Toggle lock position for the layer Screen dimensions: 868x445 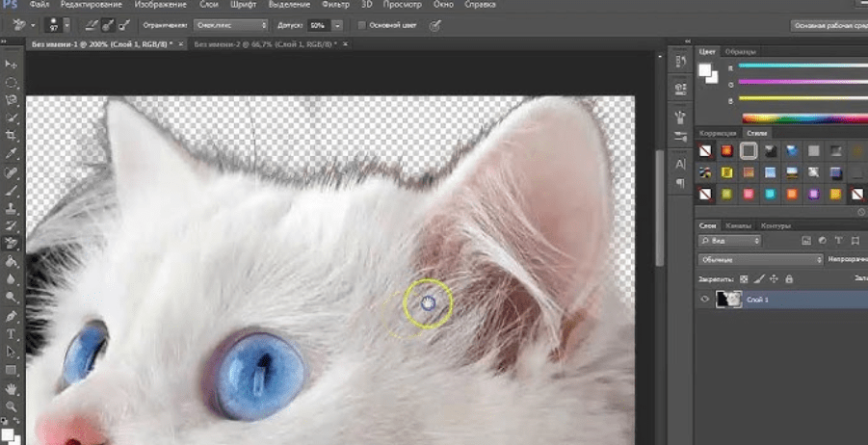pyautogui.click(x=774, y=279)
